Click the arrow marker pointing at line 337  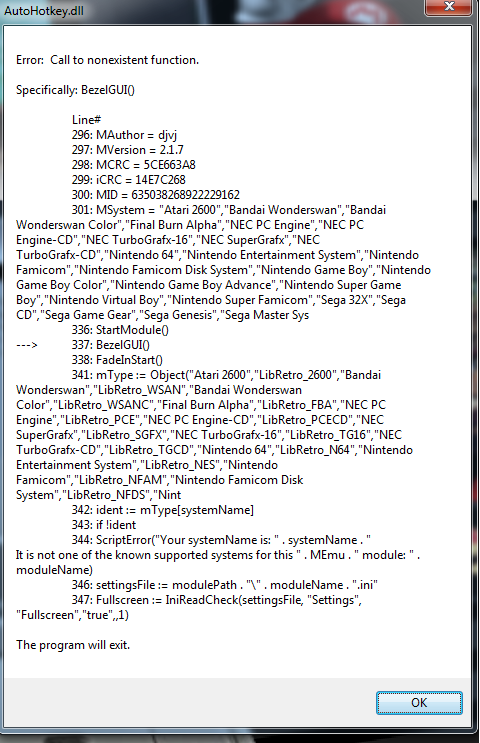tap(27, 345)
